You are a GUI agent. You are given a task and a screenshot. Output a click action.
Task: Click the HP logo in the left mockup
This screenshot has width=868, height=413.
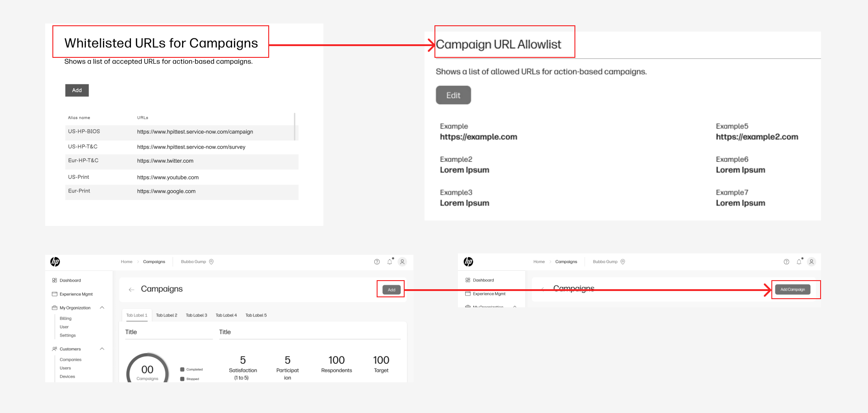pos(55,262)
